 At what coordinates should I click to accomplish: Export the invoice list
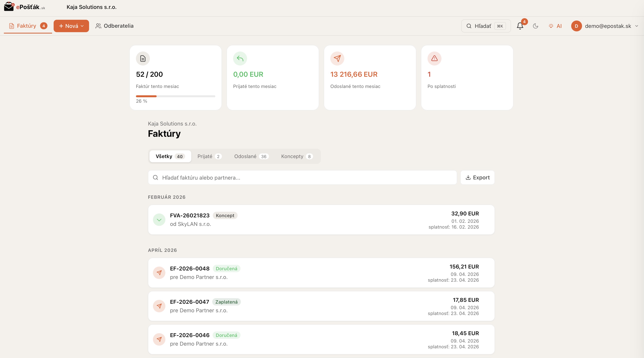(x=477, y=177)
